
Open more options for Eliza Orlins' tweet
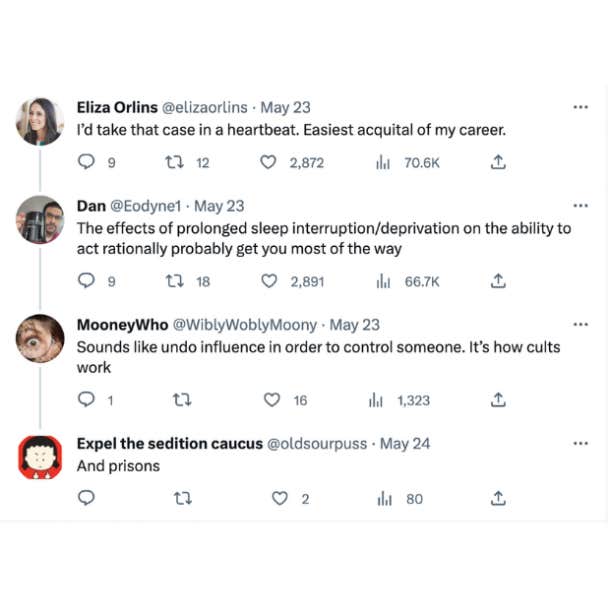(x=580, y=107)
